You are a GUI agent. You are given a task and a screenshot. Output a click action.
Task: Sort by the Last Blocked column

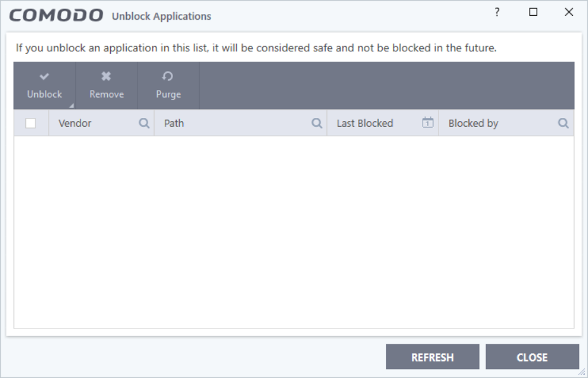click(365, 124)
